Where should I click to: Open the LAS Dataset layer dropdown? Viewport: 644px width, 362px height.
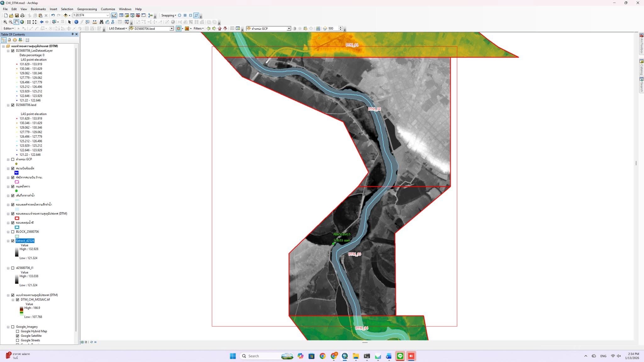[x=172, y=29]
